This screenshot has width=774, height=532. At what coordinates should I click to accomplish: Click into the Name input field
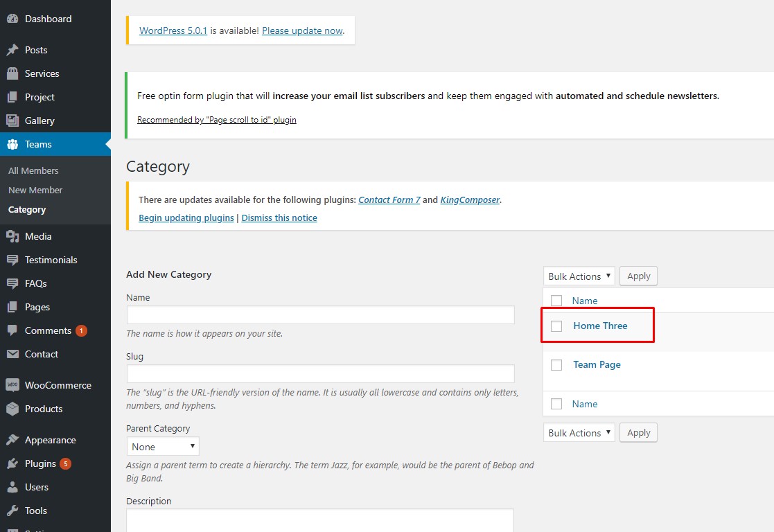(x=320, y=315)
